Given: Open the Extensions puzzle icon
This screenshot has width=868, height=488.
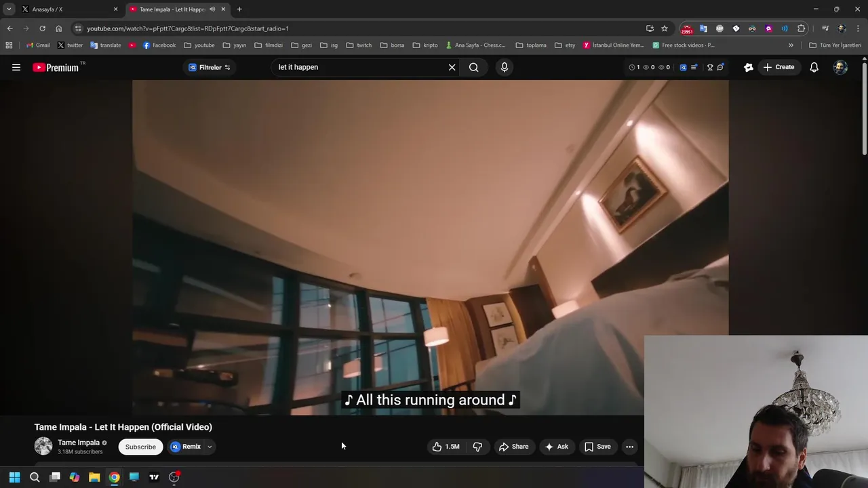Looking at the screenshot, I should tap(802, 28).
